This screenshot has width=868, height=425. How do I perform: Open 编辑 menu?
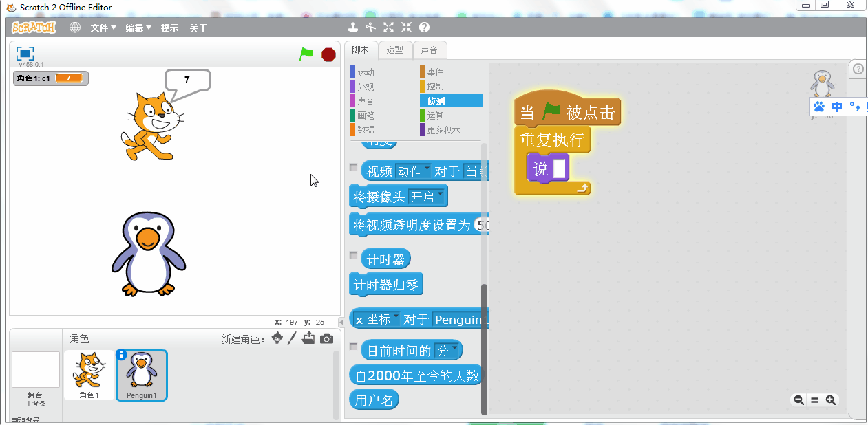click(138, 28)
